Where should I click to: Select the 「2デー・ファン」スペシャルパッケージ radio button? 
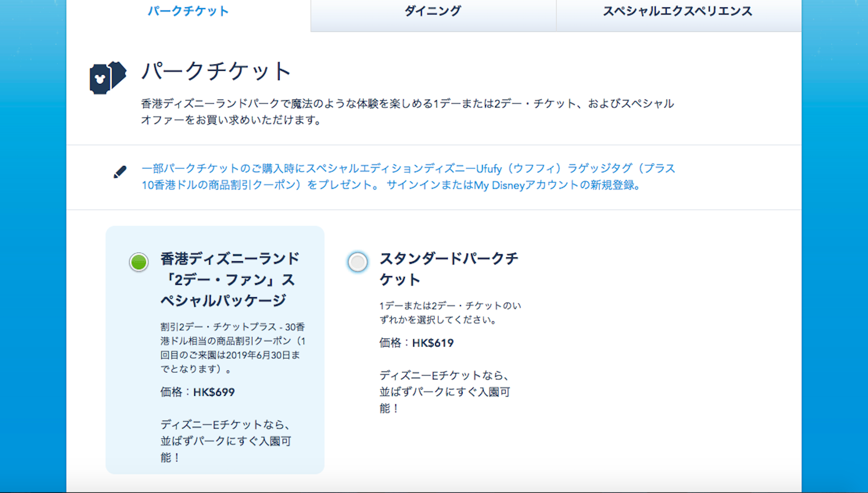point(139,262)
